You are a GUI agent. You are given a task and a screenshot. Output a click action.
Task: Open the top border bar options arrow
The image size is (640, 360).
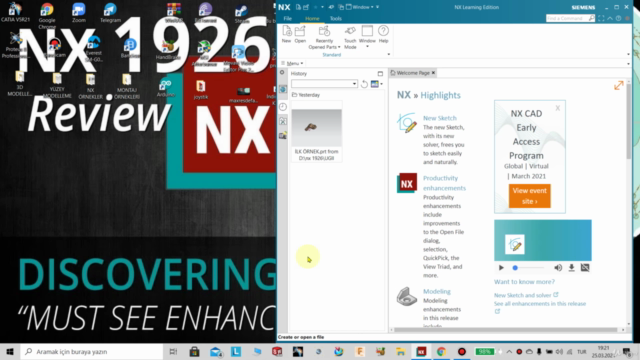628,64
